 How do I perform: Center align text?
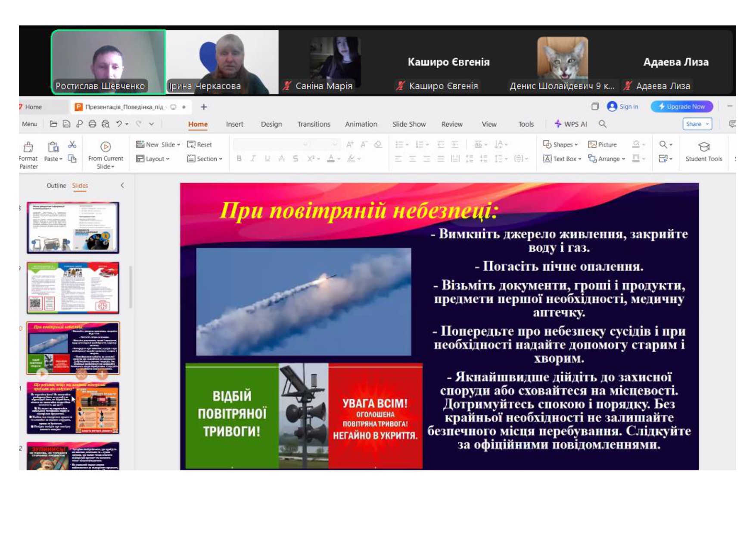point(413,159)
